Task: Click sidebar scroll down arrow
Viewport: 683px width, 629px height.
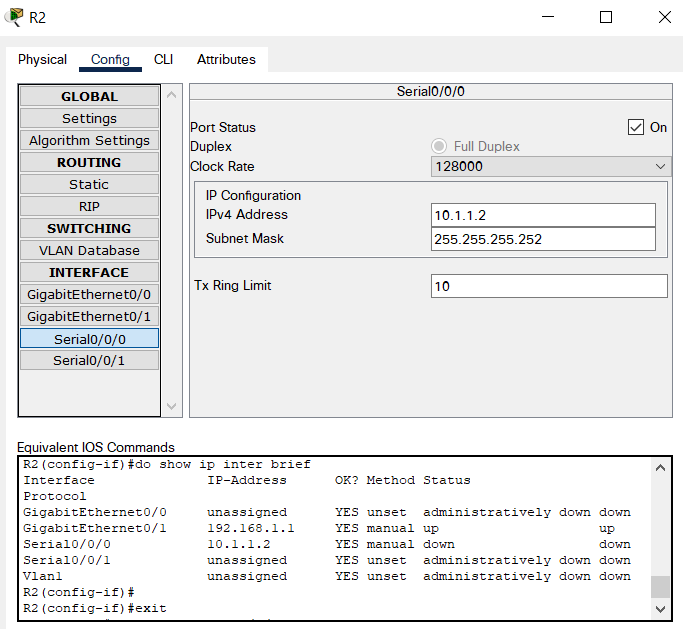Action: [172, 406]
